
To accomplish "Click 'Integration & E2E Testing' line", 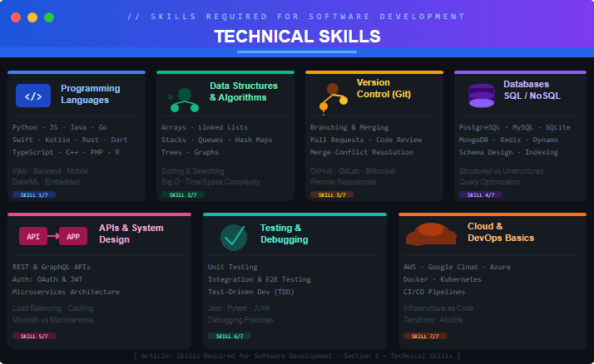I will 259,279.
